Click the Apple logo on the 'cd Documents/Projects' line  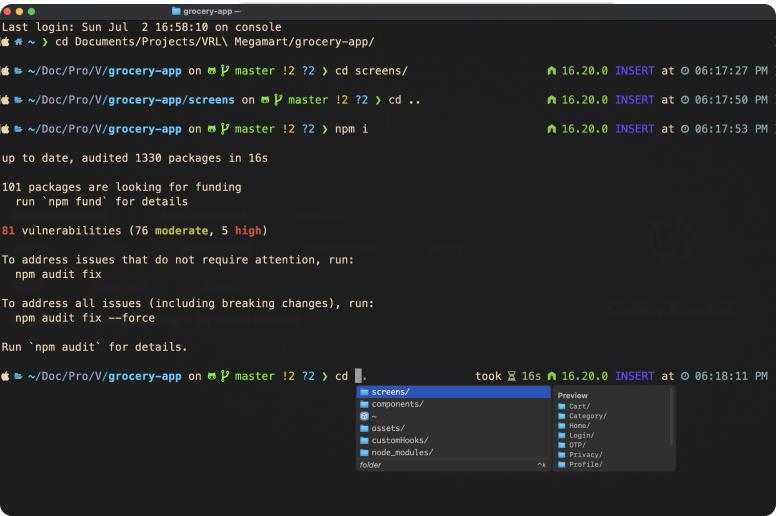point(5,42)
